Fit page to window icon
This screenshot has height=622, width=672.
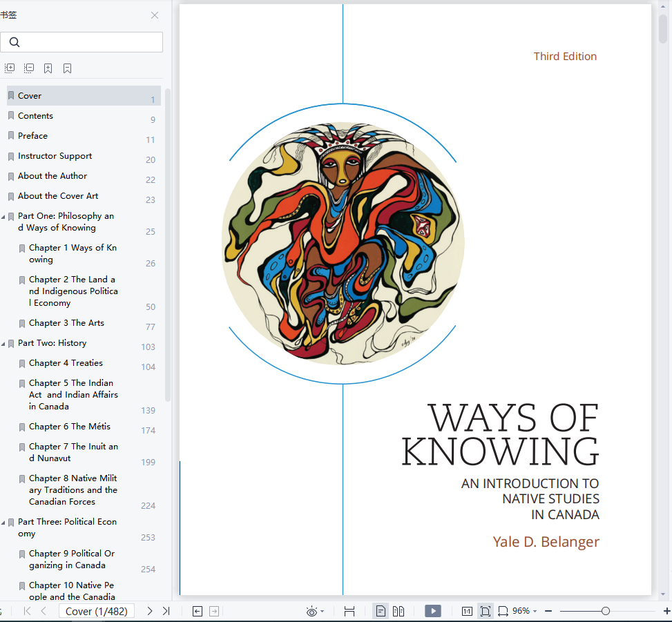pyautogui.click(x=485, y=611)
